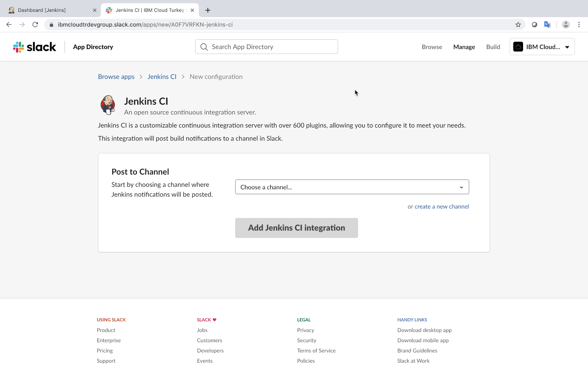Click App Directory heading link
The width and height of the screenshot is (588, 368).
point(93,47)
